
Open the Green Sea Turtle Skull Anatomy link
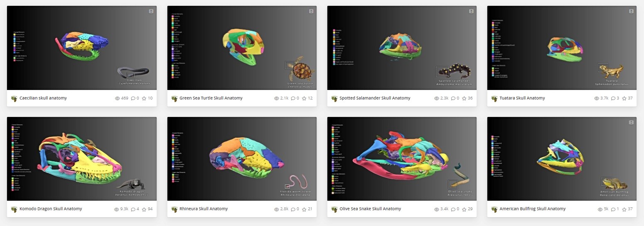coord(211,98)
